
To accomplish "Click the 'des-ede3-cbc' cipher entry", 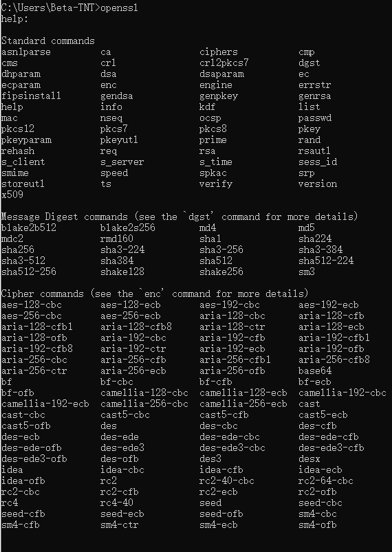I will tap(232, 448).
